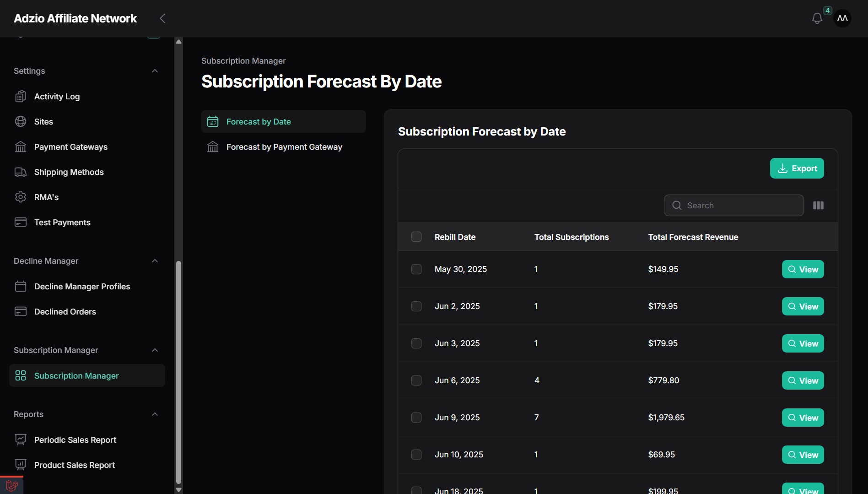This screenshot has height=494, width=868.
Task: Check the select-all checkbox in table header
Action: tap(416, 237)
